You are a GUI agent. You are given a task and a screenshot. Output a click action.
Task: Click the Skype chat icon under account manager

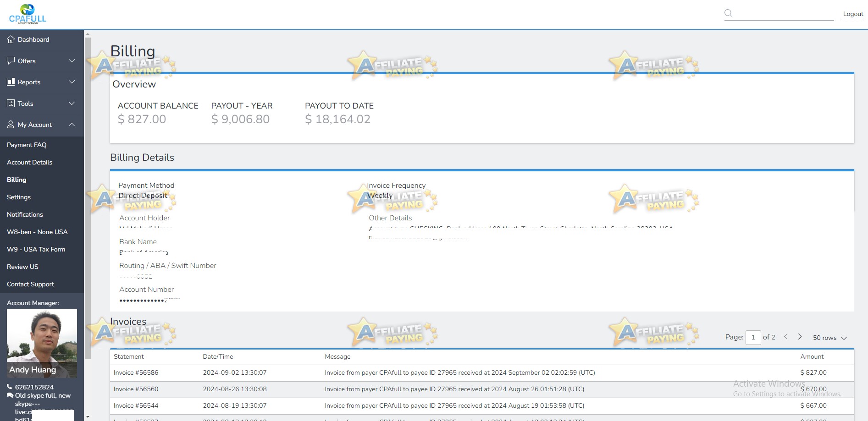[x=10, y=395]
